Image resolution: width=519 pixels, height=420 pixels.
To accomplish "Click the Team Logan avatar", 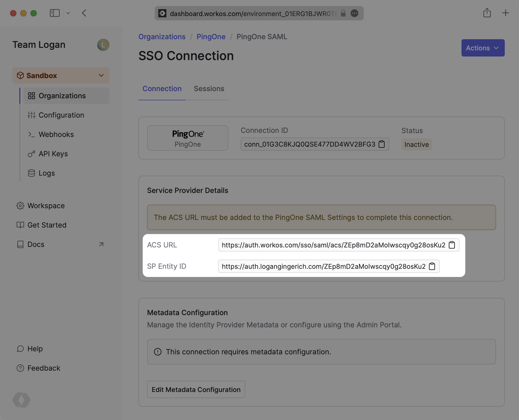I will 103,45.
